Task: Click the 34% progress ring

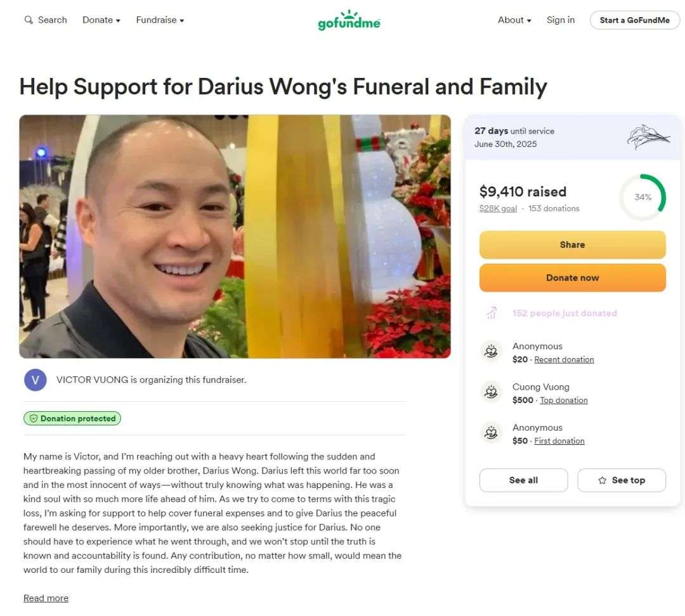Action: [x=642, y=197]
